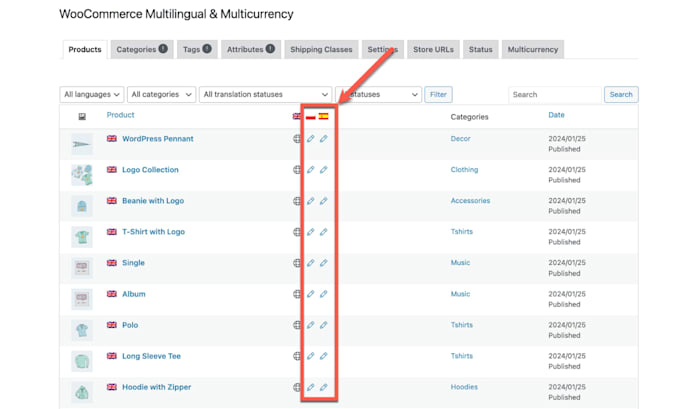The width and height of the screenshot is (680, 409).
Task: Open the T-Shirt with Logo product link
Action: click(x=154, y=232)
